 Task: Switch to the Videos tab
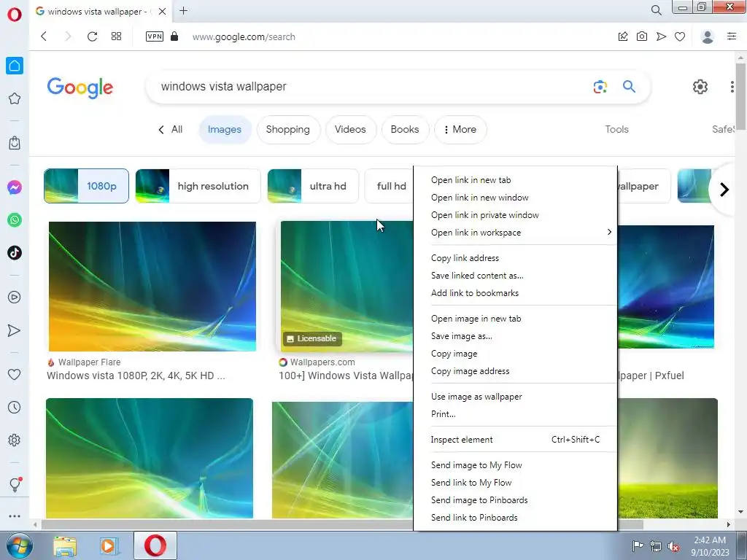coord(350,130)
